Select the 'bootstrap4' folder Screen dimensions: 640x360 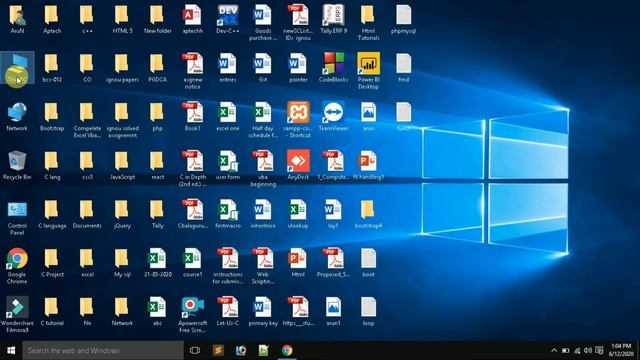click(x=368, y=213)
